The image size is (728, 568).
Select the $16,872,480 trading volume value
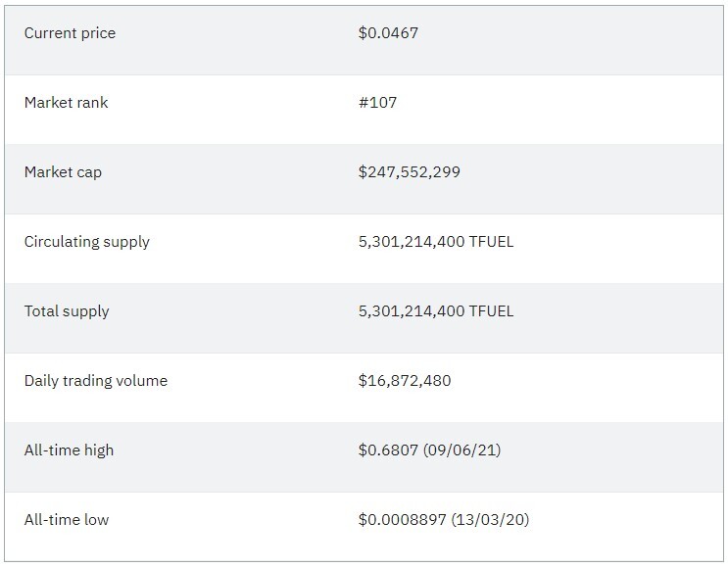tap(405, 381)
